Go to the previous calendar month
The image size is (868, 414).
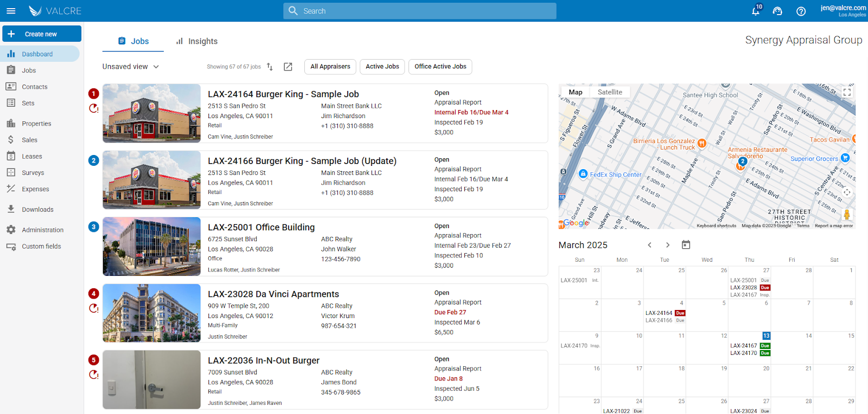(649, 245)
